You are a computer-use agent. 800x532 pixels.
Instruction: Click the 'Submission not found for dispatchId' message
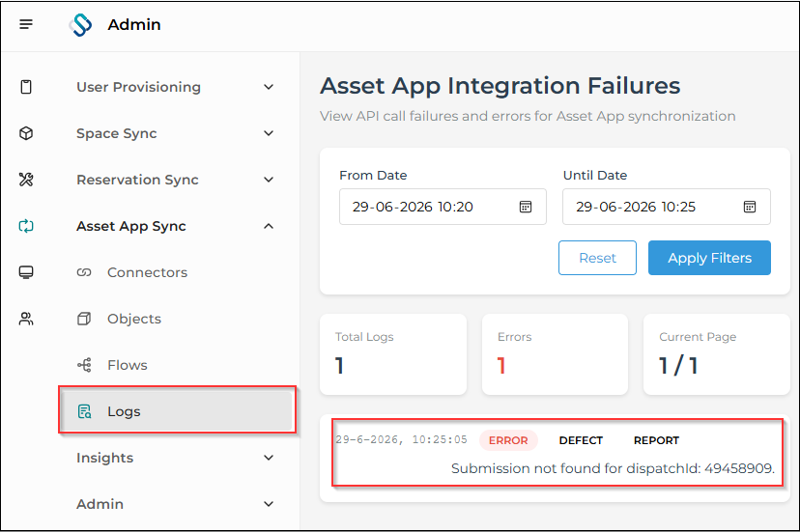pyautogui.click(x=613, y=468)
